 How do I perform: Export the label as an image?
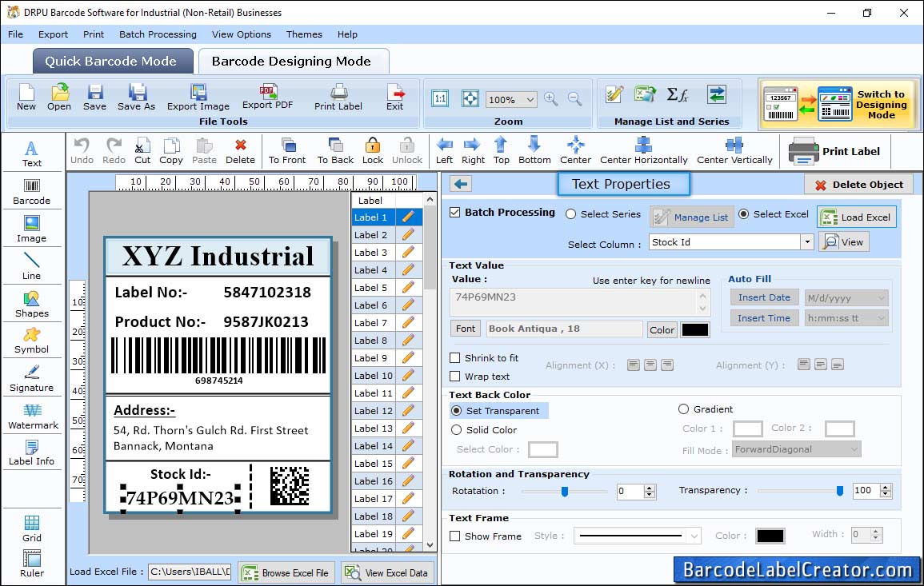(198, 98)
